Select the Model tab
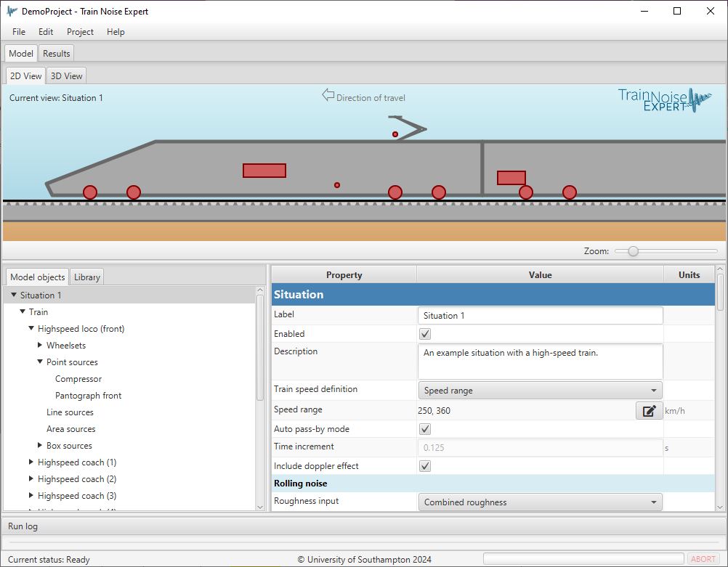Screen dimensions: 728x567 [21, 53]
